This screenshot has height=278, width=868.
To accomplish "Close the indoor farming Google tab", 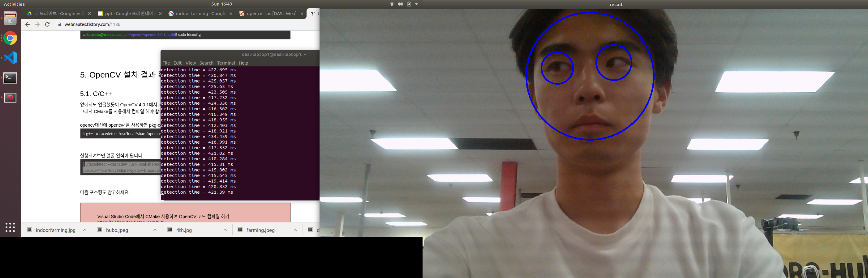I will [231, 14].
